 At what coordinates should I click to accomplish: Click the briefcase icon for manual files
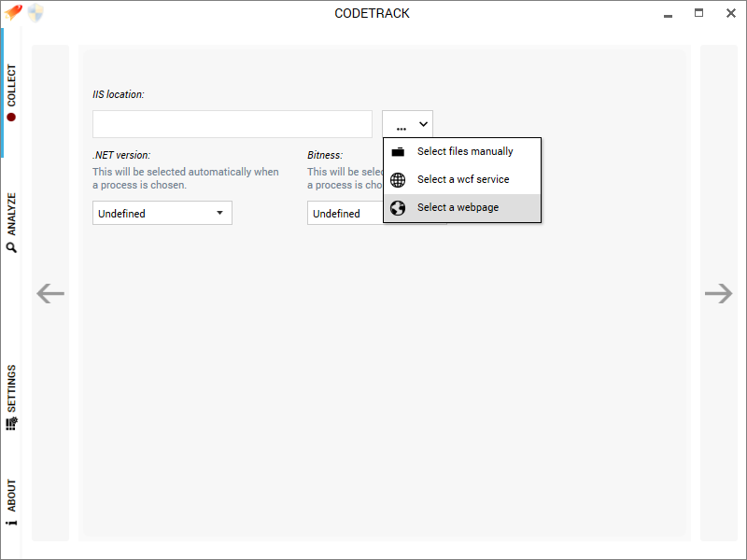click(398, 152)
